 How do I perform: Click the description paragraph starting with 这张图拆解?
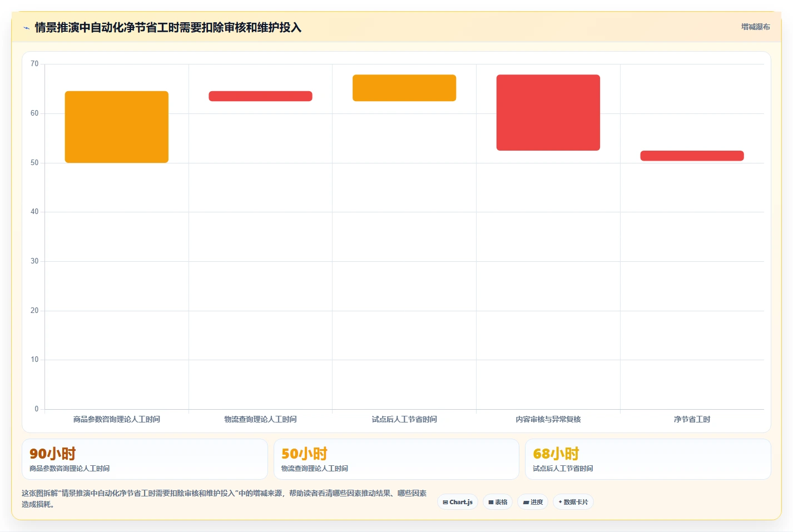click(224, 499)
